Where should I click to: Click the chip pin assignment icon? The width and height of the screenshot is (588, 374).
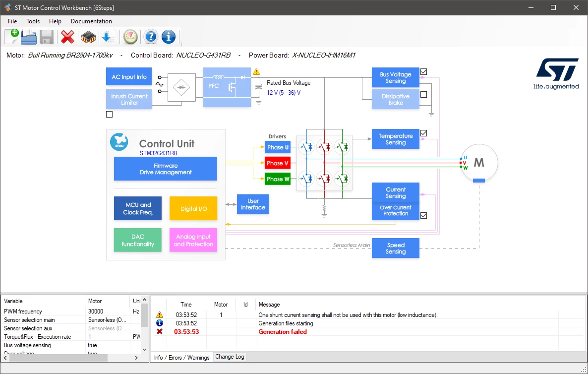tap(89, 37)
